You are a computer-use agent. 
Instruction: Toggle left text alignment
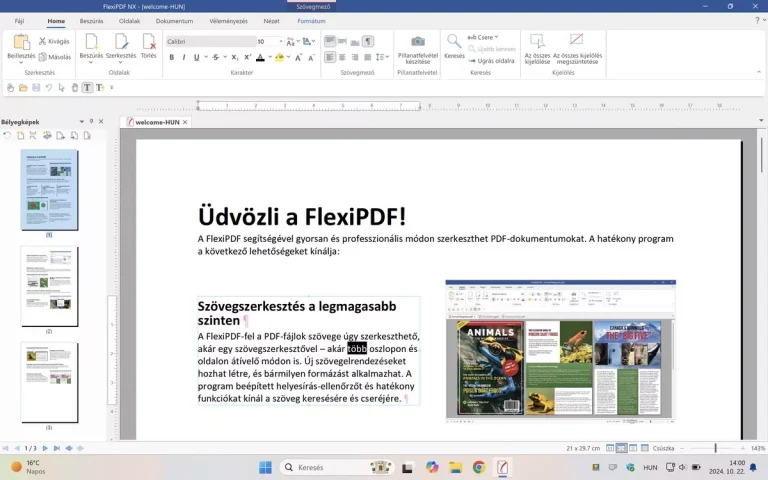(x=330, y=57)
